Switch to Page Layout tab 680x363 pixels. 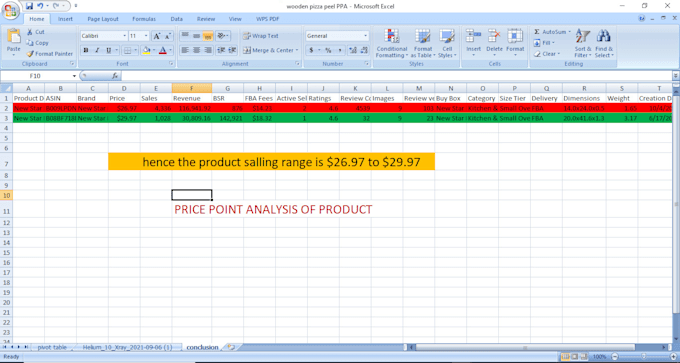coord(103,19)
